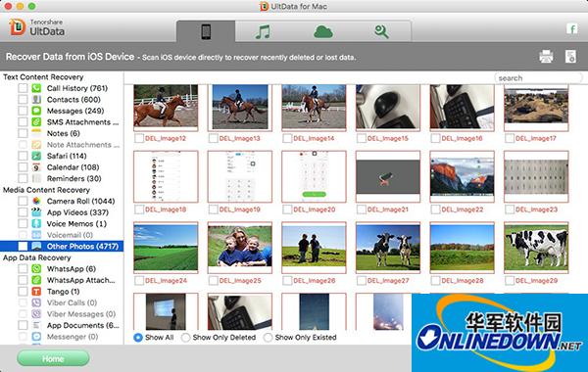Select the Show All radio button
The image size is (588, 372).
(138, 337)
